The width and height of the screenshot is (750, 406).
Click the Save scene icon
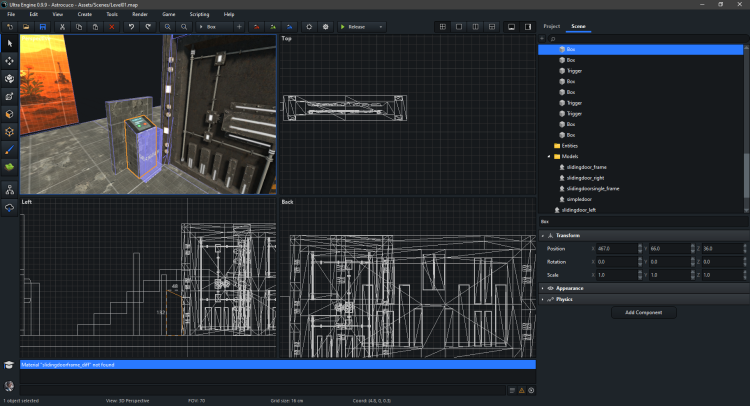pos(43,26)
